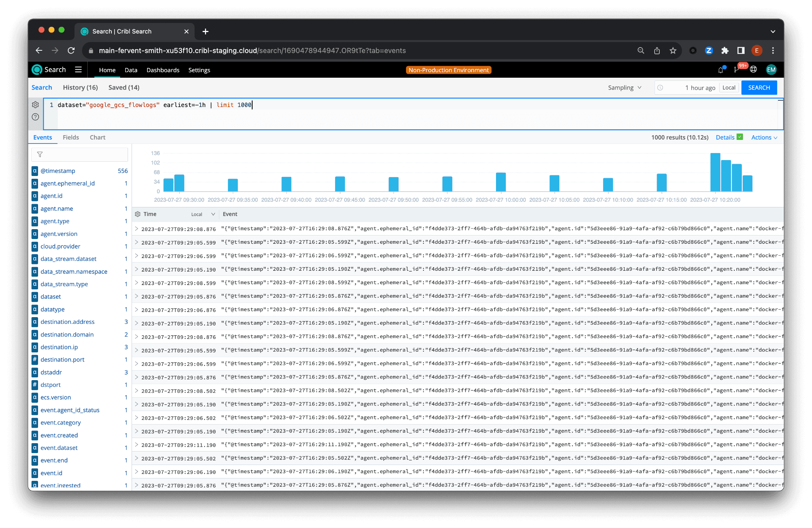Toggle the green Details checkmark indicator
Viewport: 812px width, 528px height.
pos(740,137)
